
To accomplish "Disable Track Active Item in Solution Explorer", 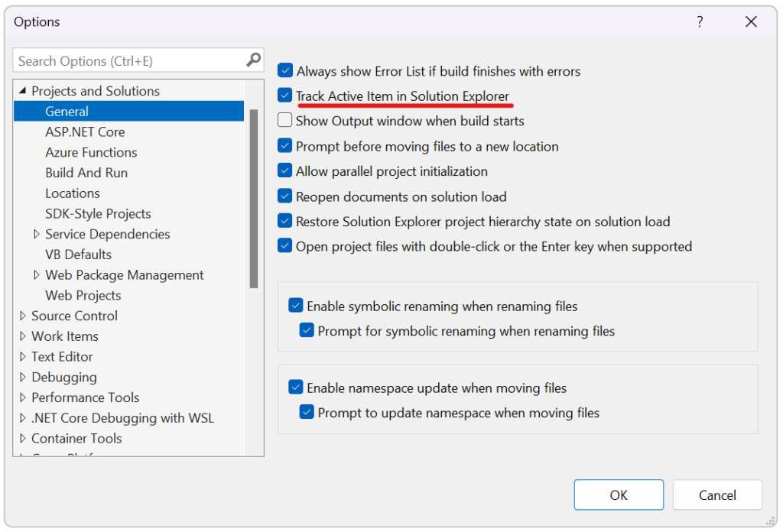I will point(284,96).
